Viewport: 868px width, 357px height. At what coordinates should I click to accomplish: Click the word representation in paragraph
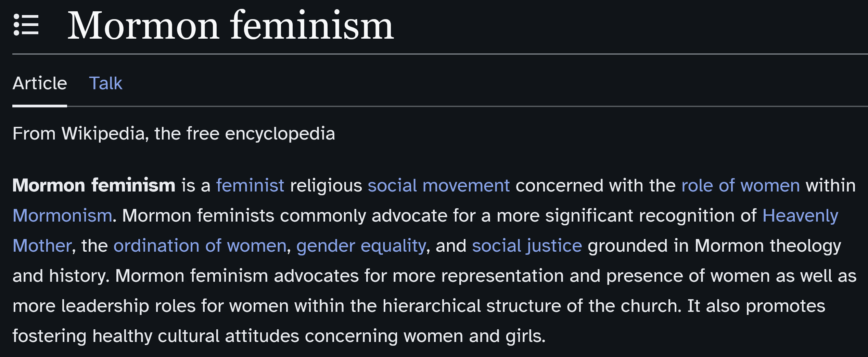coord(502,276)
